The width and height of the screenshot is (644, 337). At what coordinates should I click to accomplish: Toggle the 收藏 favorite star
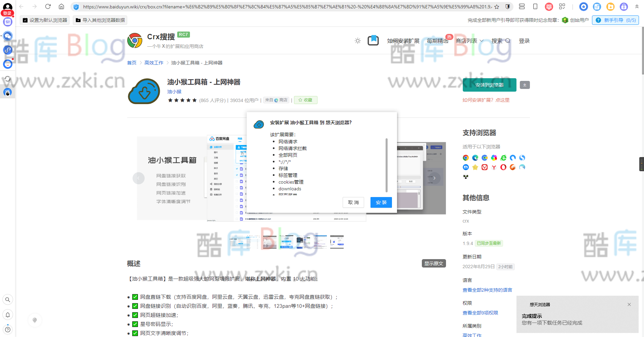pos(305,100)
